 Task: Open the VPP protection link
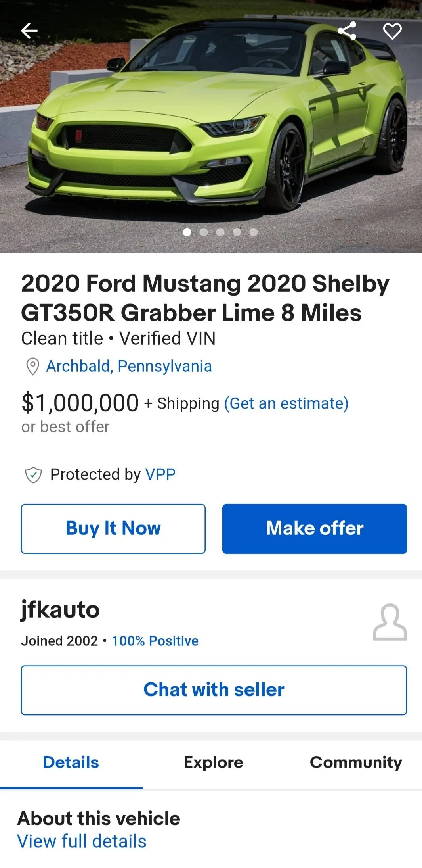(160, 474)
